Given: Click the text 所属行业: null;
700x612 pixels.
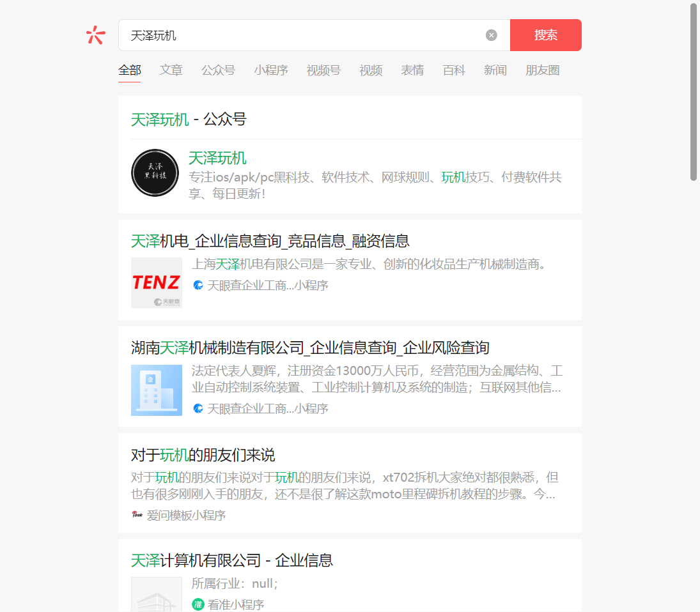Looking at the screenshot, I should coord(235,583).
